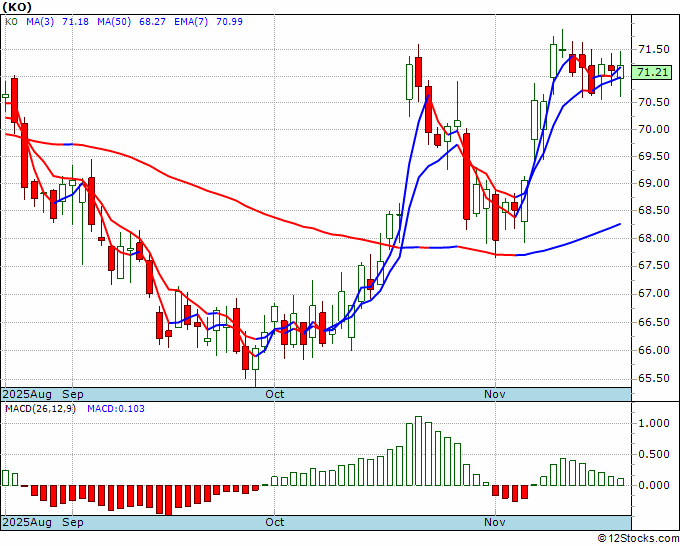
Task: Click Nov on the price chart timeline
Action: pyautogui.click(x=495, y=394)
